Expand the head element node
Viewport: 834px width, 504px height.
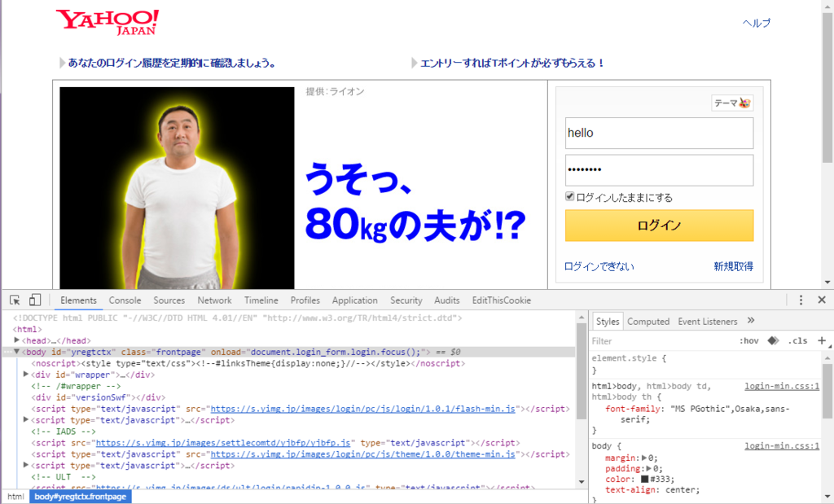tap(16, 340)
